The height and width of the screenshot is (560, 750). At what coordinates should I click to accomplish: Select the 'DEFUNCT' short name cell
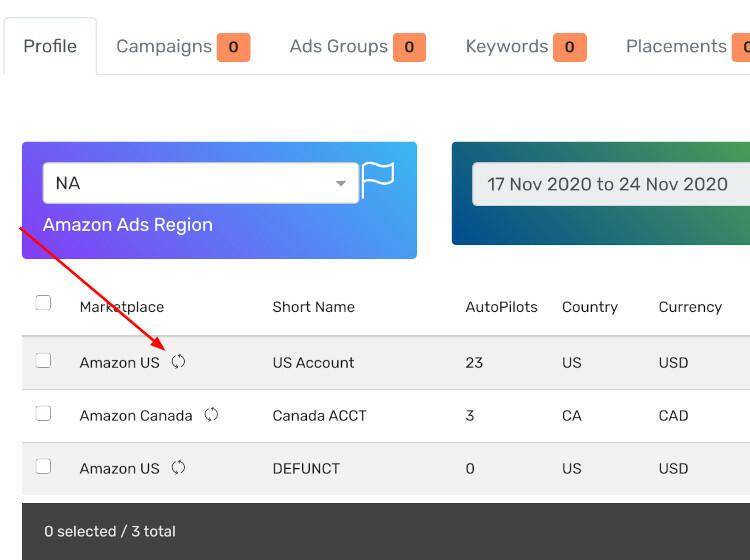click(x=306, y=469)
